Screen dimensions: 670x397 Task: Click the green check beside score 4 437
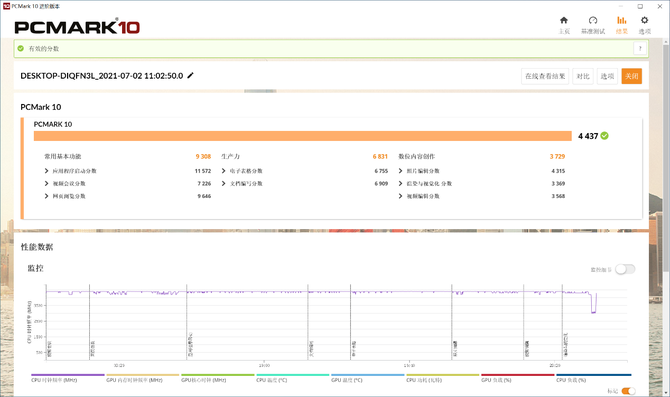coord(605,136)
